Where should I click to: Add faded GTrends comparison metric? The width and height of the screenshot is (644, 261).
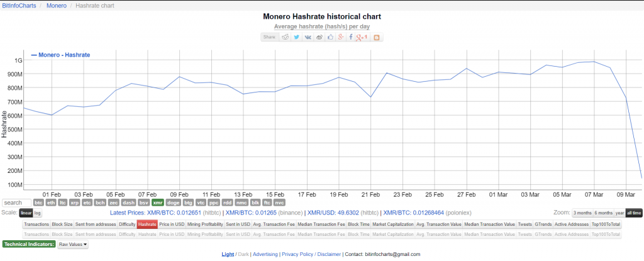tap(543, 235)
